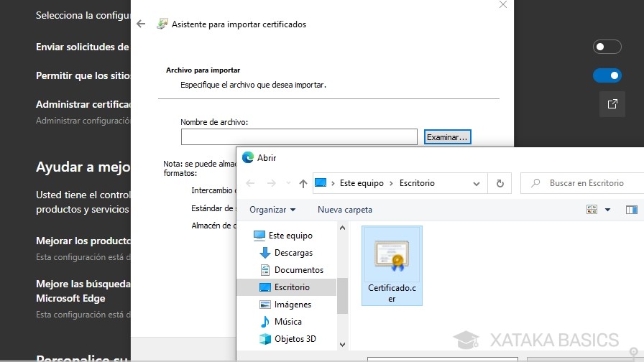This screenshot has width=644, height=362.
Task: Open Descargas in the navigation pane
Action: click(x=293, y=253)
